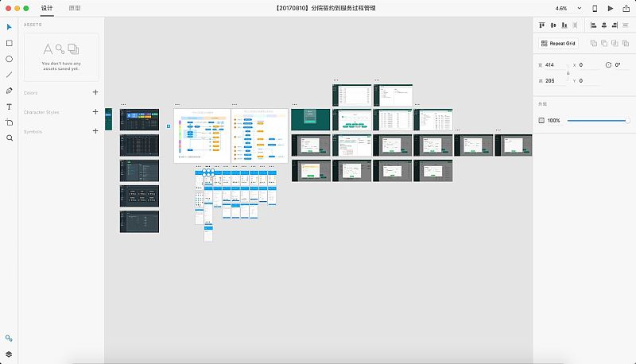Viewport: 636px width, 364px height.
Task: Click the Repeat Grid button
Action: click(559, 44)
